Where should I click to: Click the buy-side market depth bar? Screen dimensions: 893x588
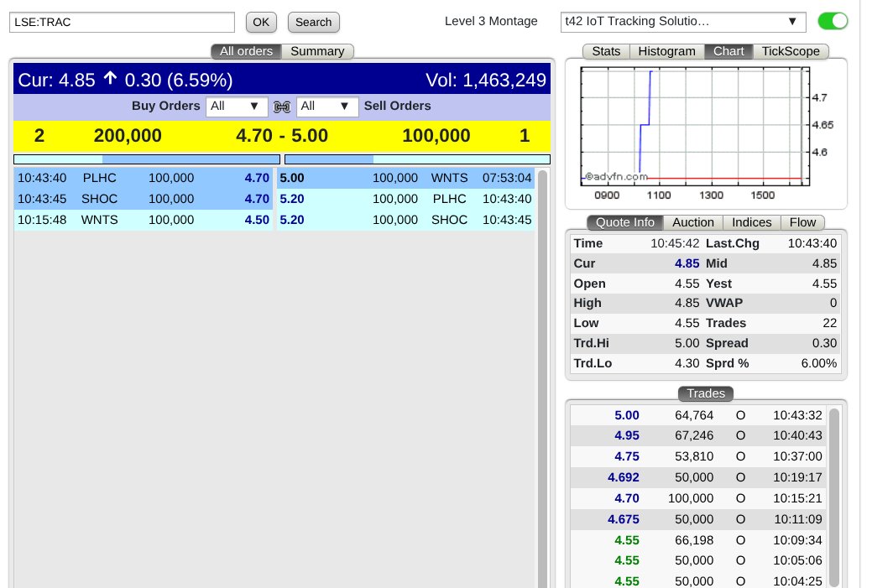[x=144, y=159]
